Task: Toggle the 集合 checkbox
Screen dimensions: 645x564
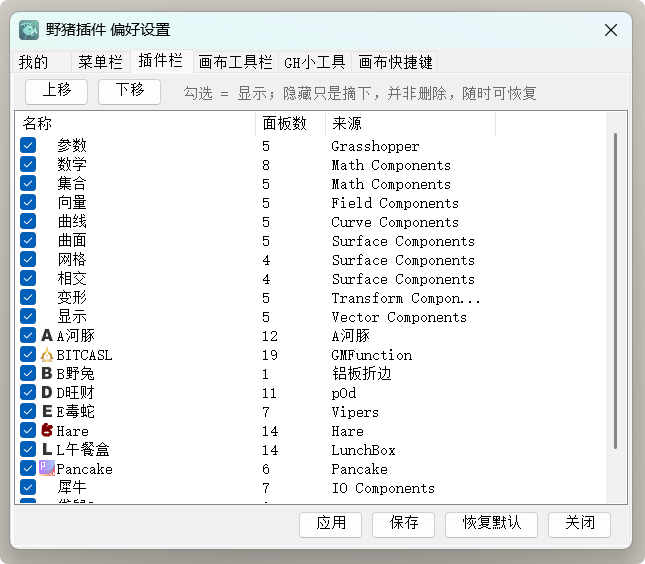Action: (28, 183)
